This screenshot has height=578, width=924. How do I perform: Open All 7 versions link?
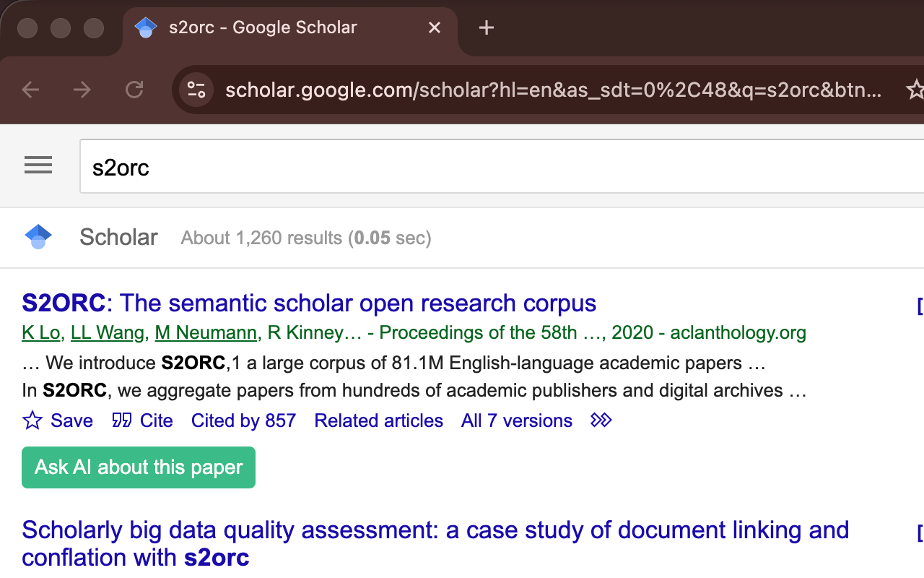click(x=516, y=420)
